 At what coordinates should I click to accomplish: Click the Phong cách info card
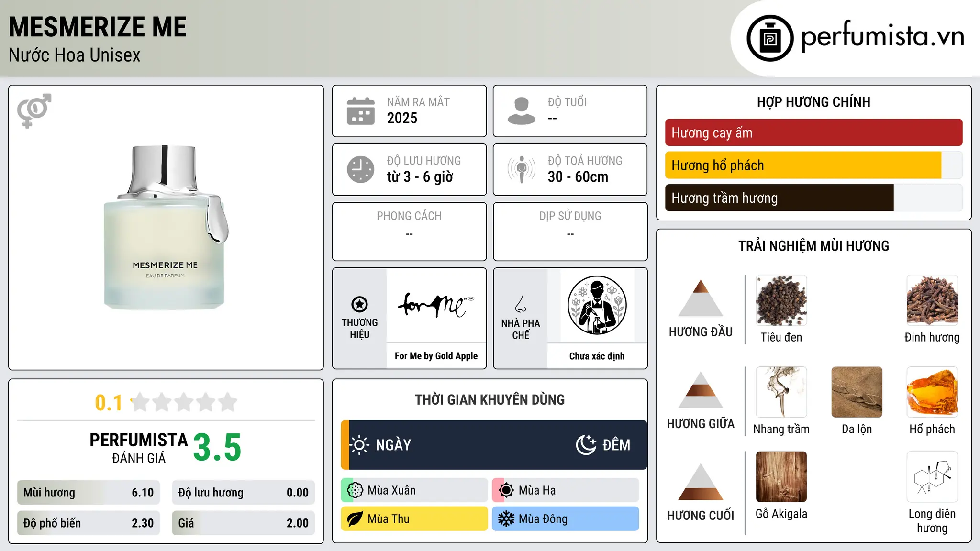tap(409, 231)
